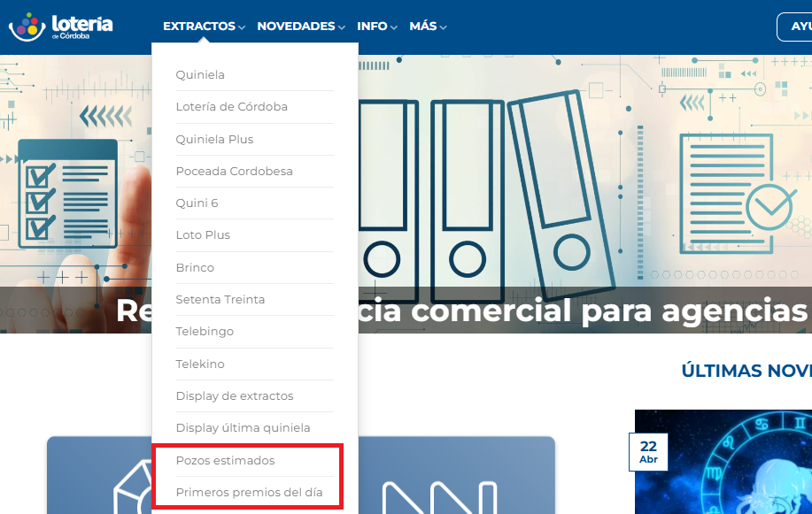The width and height of the screenshot is (812, 514).
Task: Open Display de extractos
Action: point(235,395)
